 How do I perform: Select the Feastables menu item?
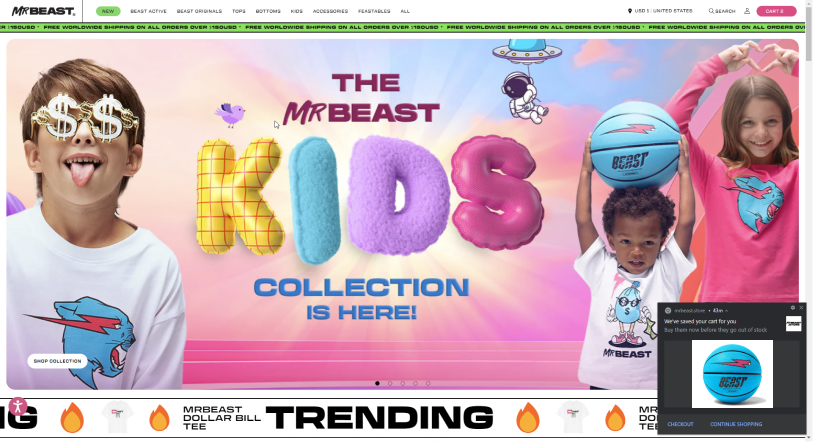point(374,11)
